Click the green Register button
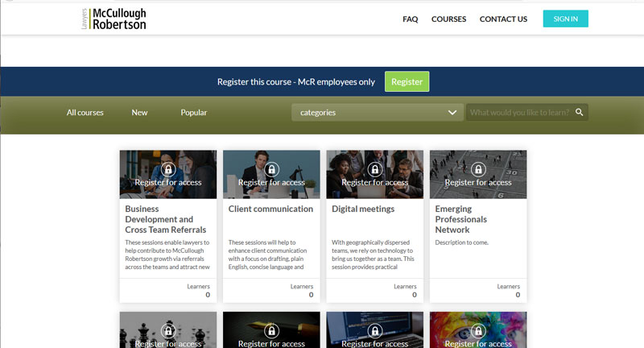This screenshot has width=644, height=348. click(x=407, y=81)
